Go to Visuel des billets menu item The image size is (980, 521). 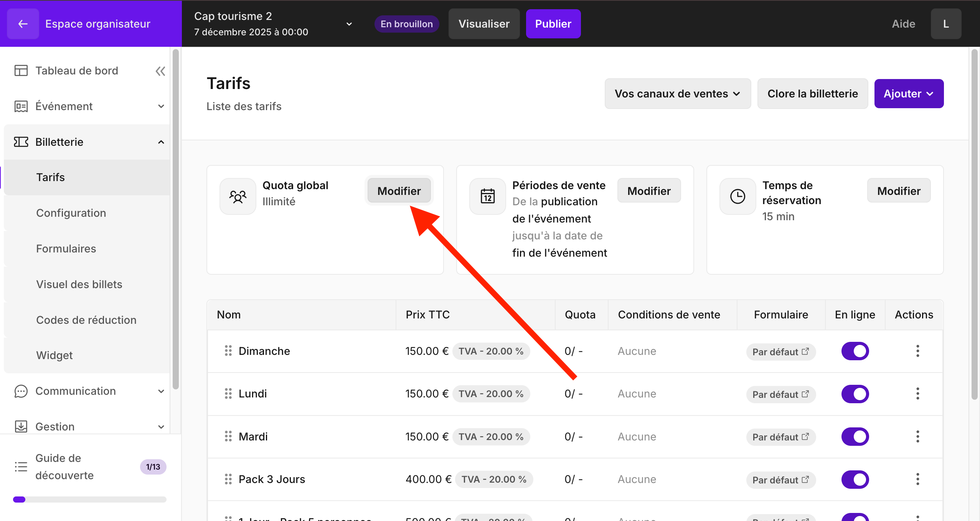[x=79, y=284]
